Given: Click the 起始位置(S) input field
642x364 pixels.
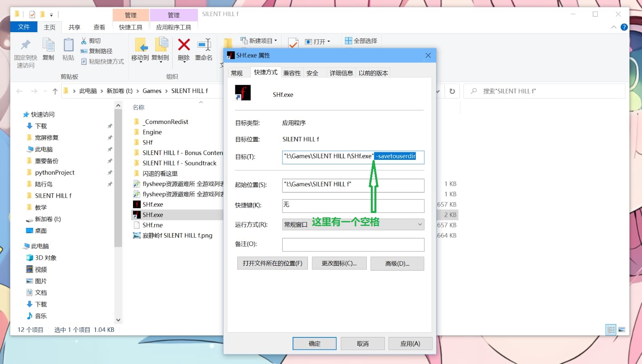Looking at the screenshot, I should 353,185.
